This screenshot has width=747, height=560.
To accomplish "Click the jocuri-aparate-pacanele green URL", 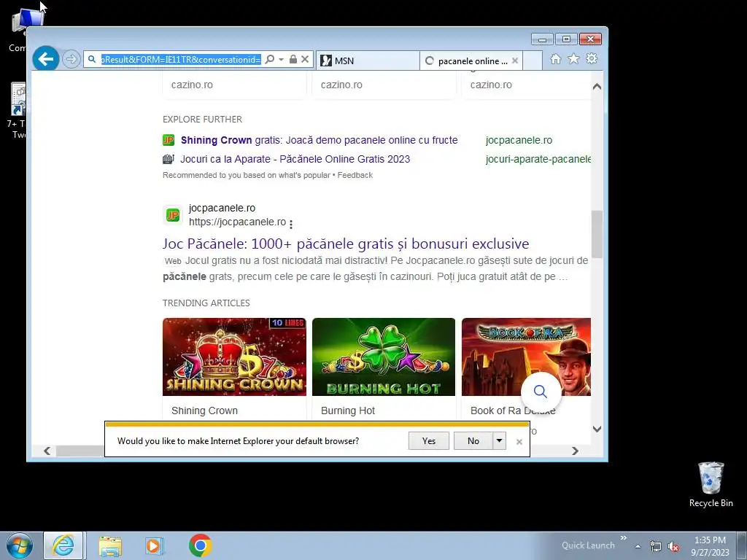I will point(538,159).
